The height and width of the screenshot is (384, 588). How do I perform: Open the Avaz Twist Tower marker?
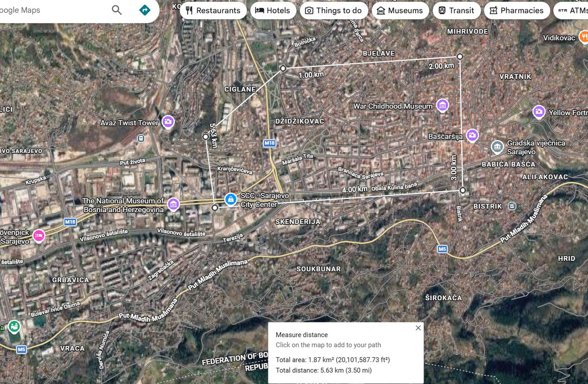coord(168,122)
